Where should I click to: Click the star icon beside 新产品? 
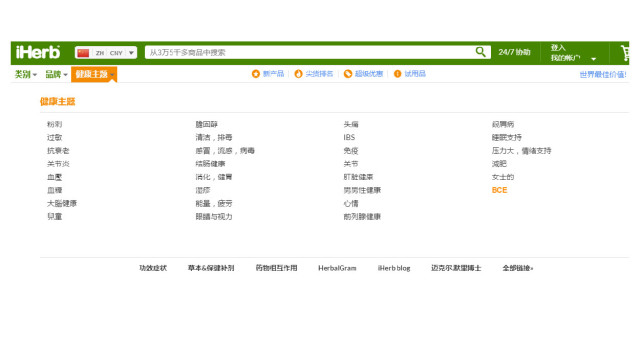[x=256, y=74]
